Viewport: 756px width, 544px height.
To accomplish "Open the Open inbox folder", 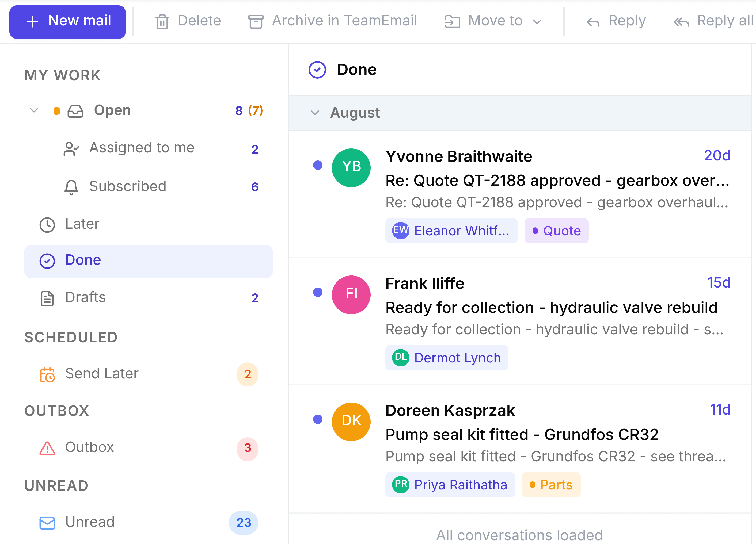I will 148,110.
